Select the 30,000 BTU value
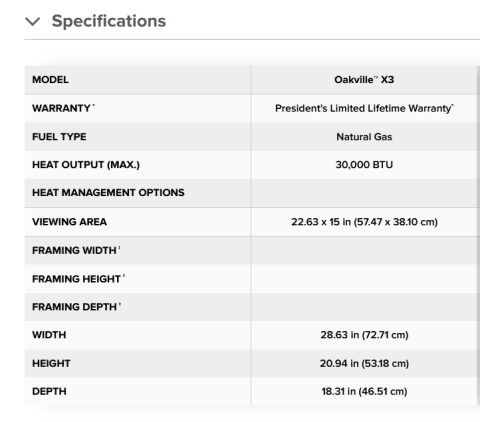This screenshot has width=480, height=422. 364,165
